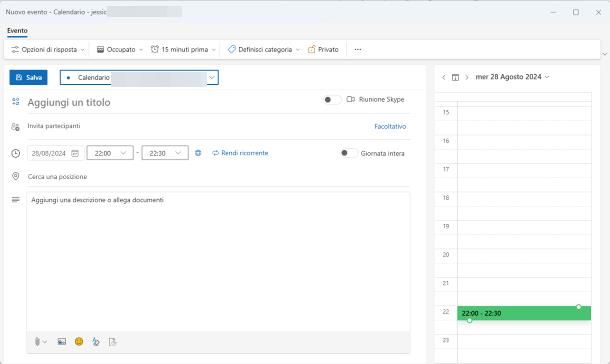Go to previous day arrow

click(x=443, y=77)
